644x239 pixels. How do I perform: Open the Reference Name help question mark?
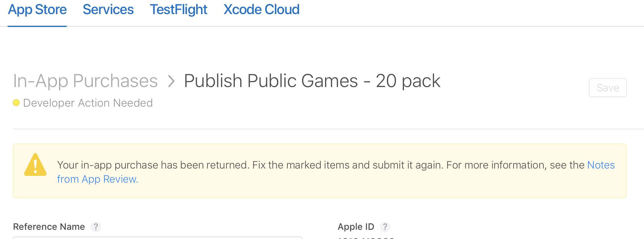[x=96, y=227]
